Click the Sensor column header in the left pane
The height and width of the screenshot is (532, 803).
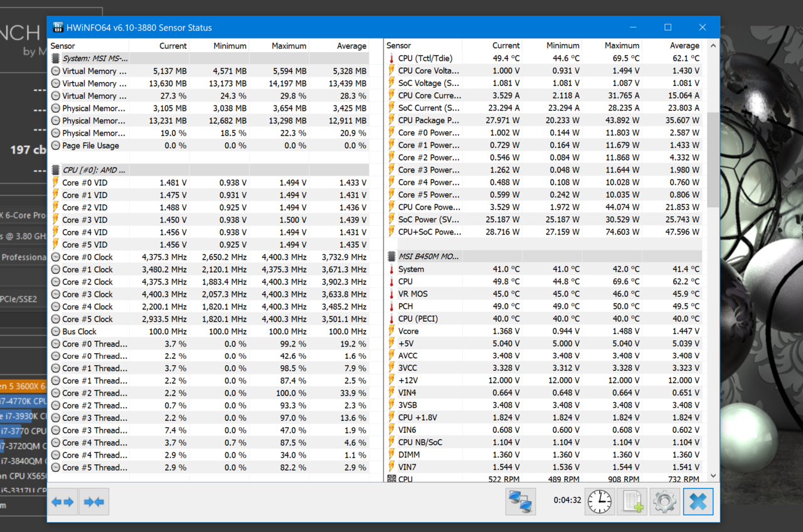[88, 46]
